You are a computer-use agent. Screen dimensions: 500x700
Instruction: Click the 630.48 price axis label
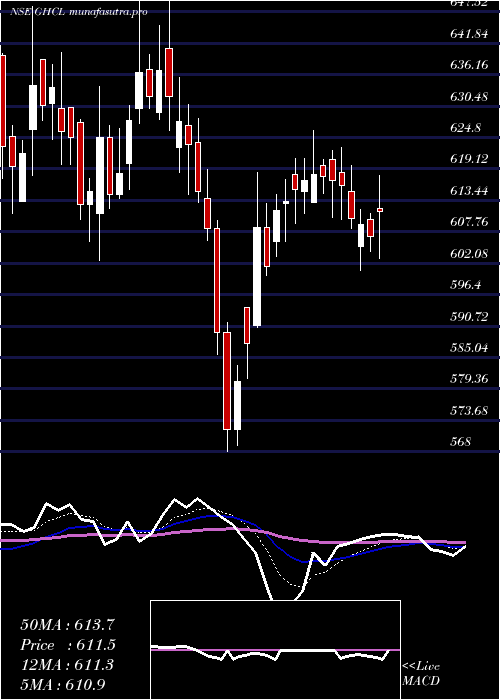(x=469, y=97)
